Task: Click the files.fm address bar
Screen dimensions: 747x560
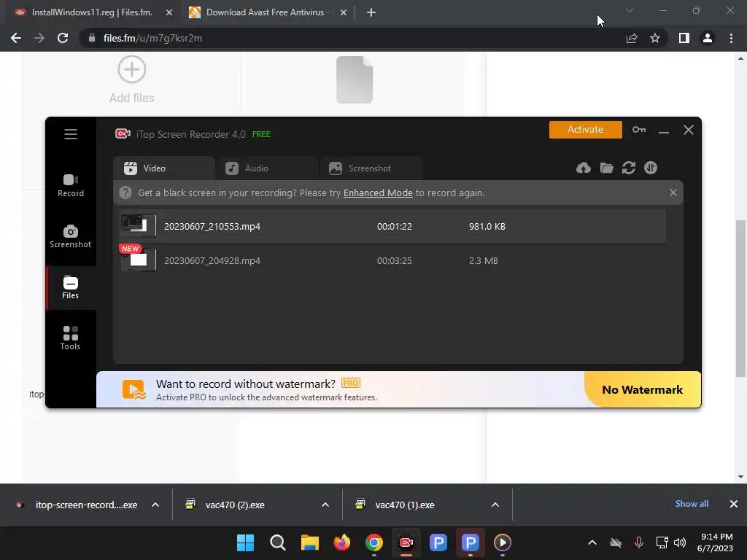Action: pyautogui.click(x=351, y=38)
